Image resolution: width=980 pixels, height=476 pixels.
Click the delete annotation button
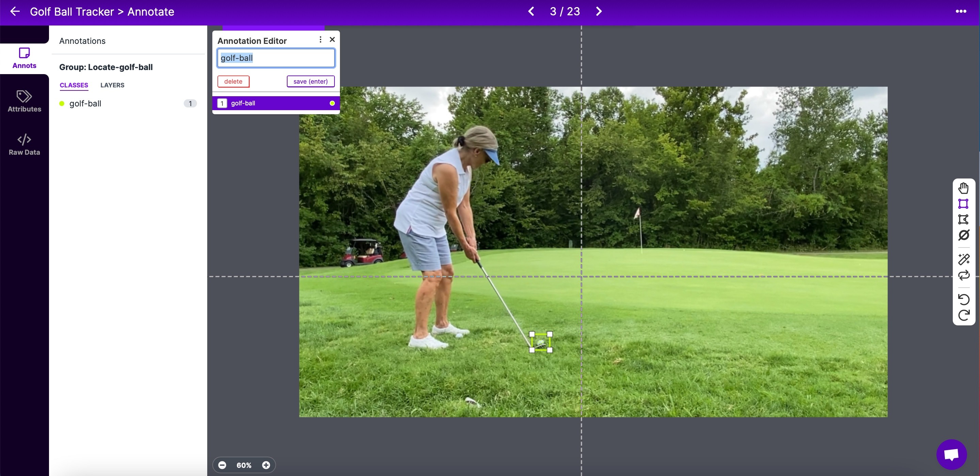[233, 81]
